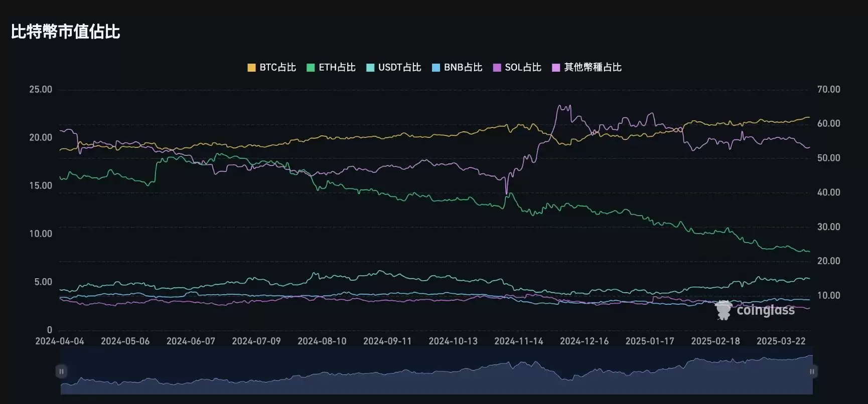Screen dimensions: 868x404
Task: Click the 2024-11-14 x-axis date
Action: pyautogui.click(x=519, y=341)
